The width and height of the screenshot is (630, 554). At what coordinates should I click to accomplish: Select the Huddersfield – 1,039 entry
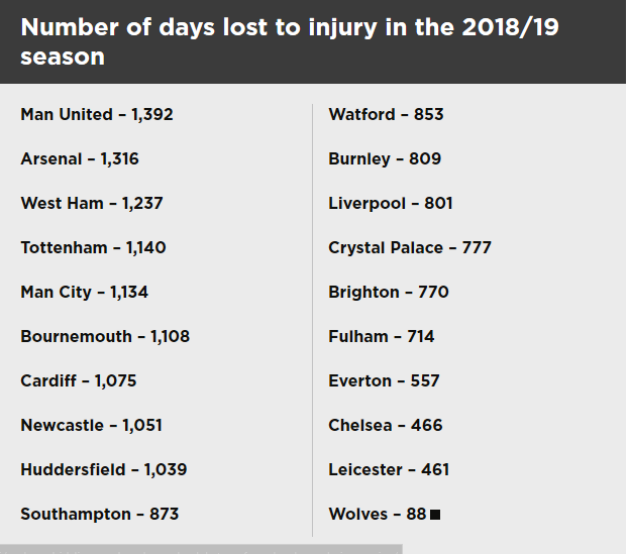click(103, 470)
